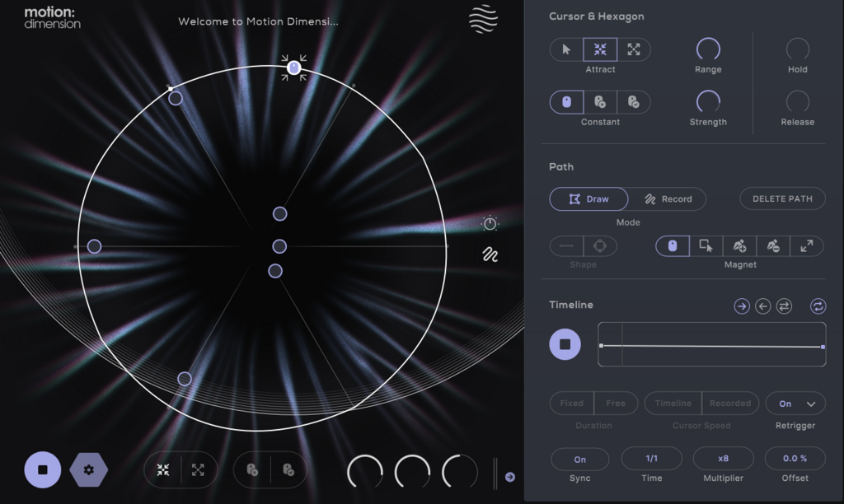Select the mouse Magnet mode icon
The image size is (844, 504).
tap(673, 245)
